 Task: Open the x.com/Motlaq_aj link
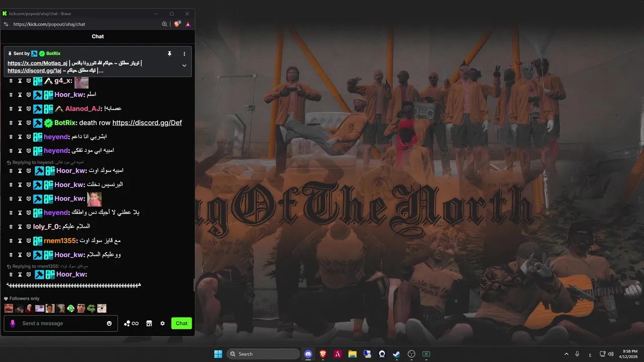(x=37, y=63)
